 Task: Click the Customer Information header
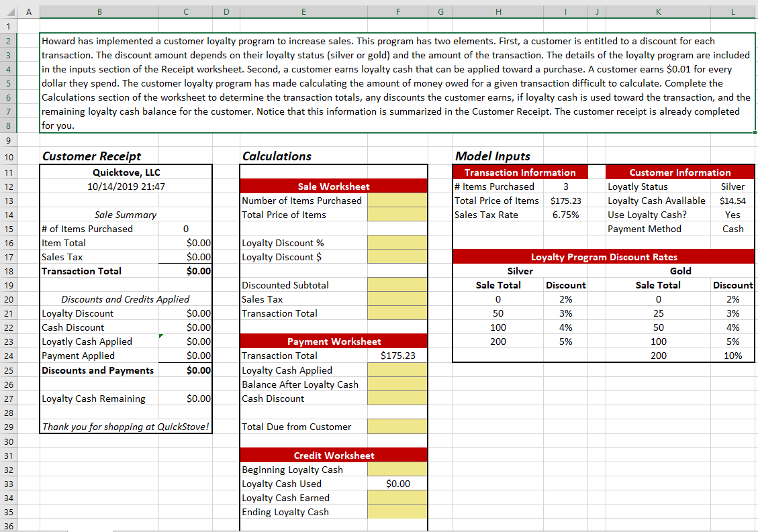click(679, 172)
